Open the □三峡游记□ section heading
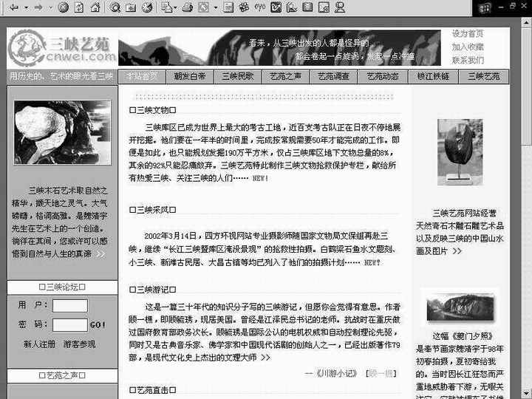532x399 pixels. point(153,290)
